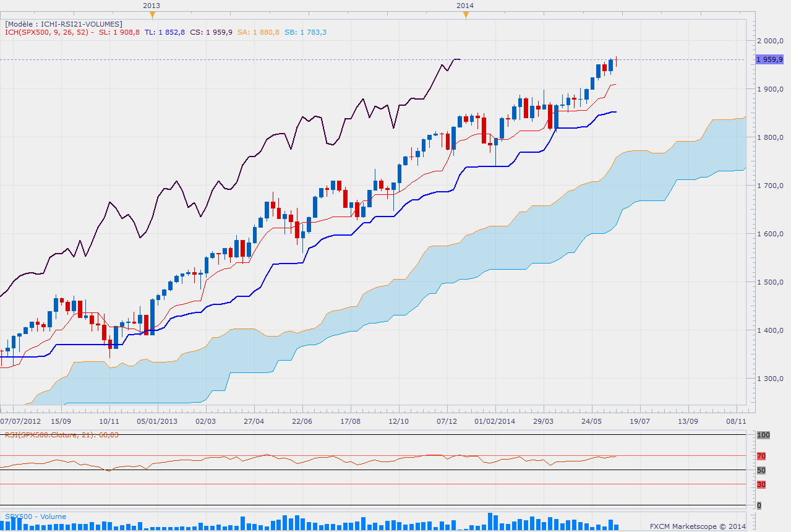Screen dimensions: 791x532
Task: Select the SPX500 - Volume panel label
Action: [x=35, y=517]
